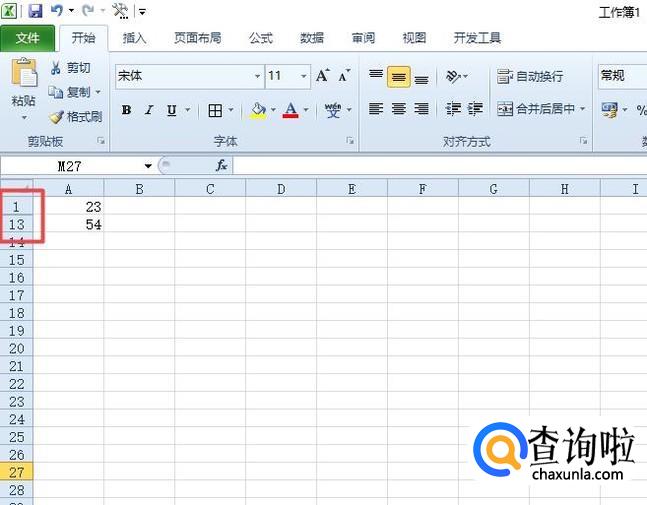
Task: Toggle Bold formatting
Action: click(x=126, y=110)
